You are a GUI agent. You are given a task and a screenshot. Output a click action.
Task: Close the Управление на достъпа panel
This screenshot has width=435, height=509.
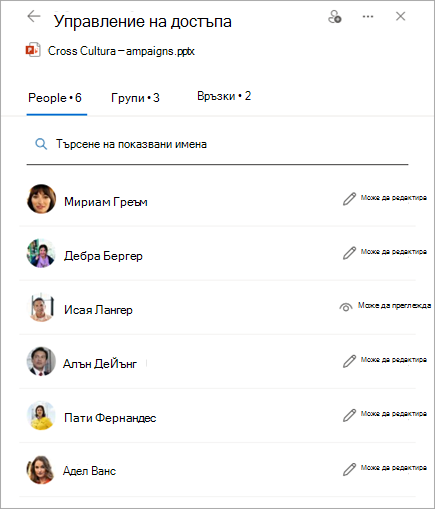pyautogui.click(x=400, y=16)
